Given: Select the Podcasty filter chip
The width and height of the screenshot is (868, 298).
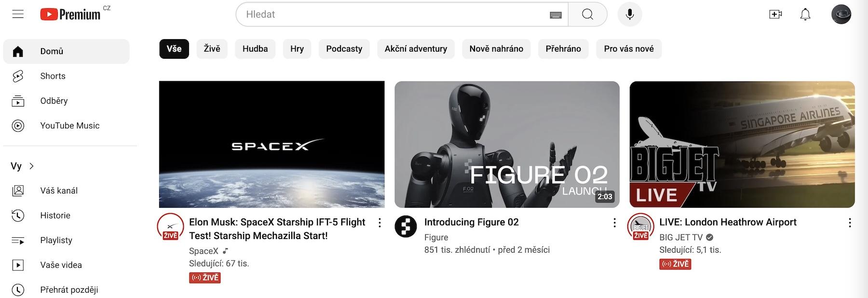Looking at the screenshot, I should (344, 49).
